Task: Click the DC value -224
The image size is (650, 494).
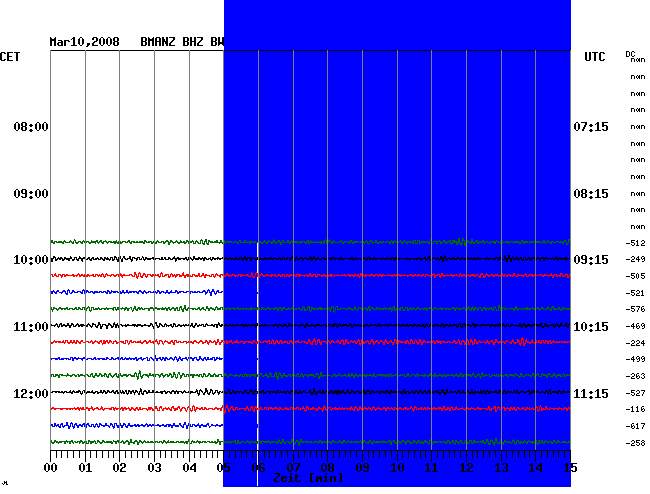Action: [x=635, y=343]
